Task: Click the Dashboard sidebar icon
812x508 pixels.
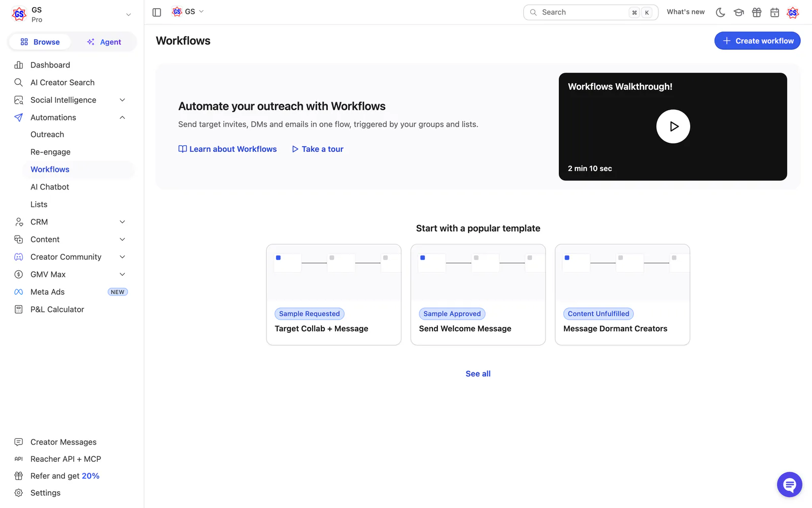Action: [x=19, y=65]
